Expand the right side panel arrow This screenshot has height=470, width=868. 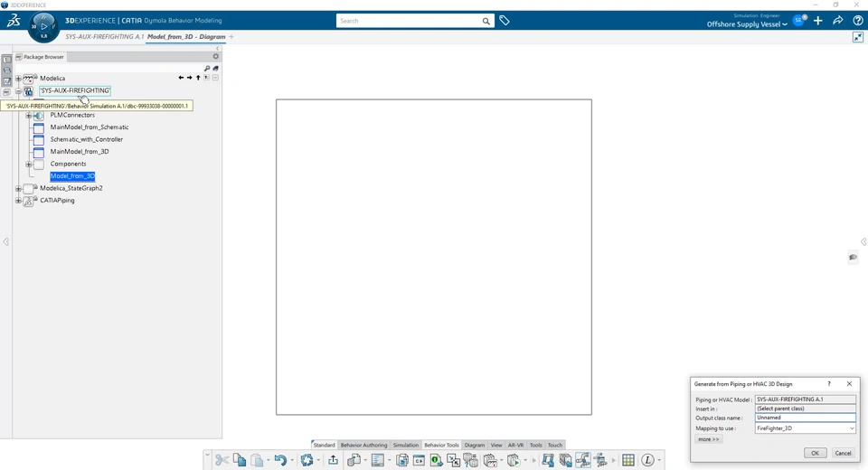863,242
